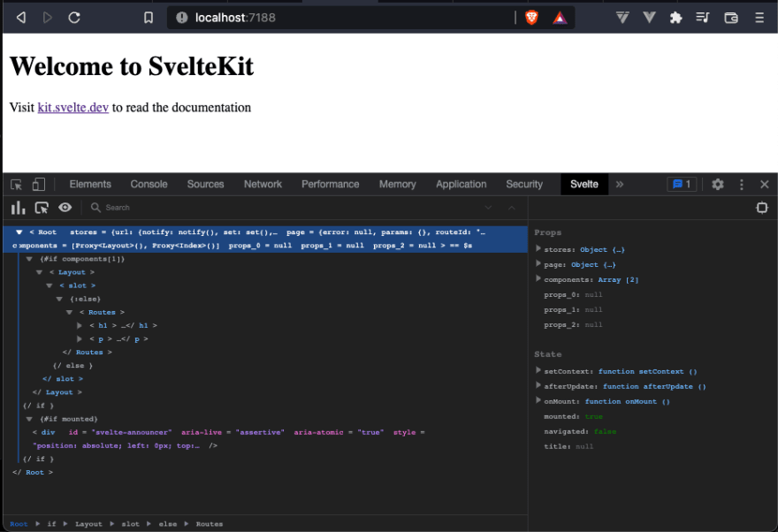Go to previous search result chevron
The height and width of the screenshot is (532, 778).
tap(512, 208)
